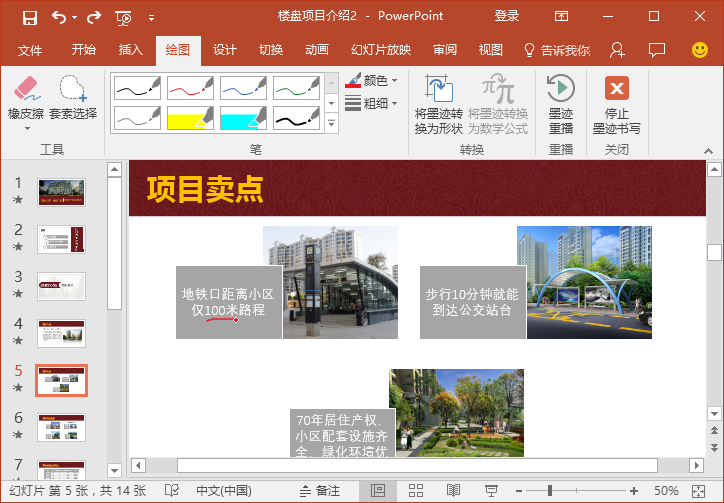The height and width of the screenshot is (503, 724).
Task: Activate the Lasso Select (套索选择) tool
Action: [x=73, y=98]
